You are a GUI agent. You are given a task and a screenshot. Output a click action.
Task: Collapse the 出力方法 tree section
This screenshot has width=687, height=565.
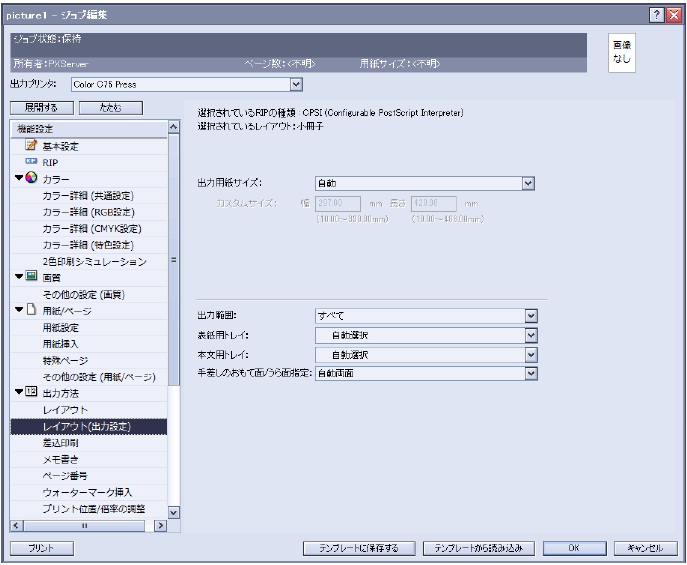pyautogui.click(x=17, y=390)
